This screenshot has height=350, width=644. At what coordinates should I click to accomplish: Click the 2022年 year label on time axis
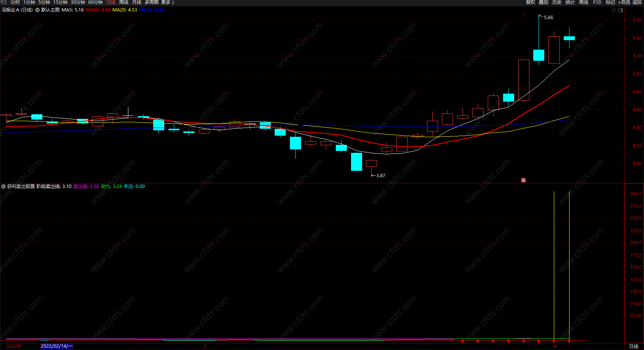coord(14,346)
